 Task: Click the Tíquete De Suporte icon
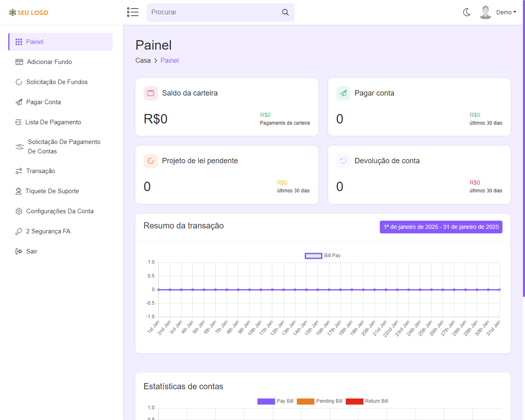click(18, 191)
